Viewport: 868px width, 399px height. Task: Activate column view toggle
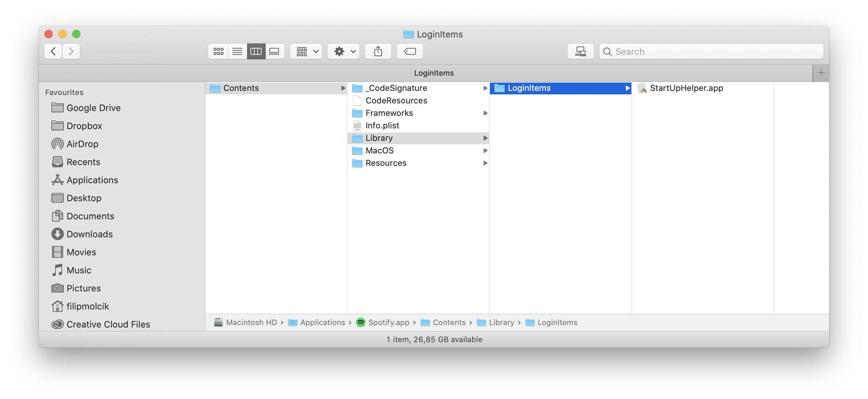256,51
